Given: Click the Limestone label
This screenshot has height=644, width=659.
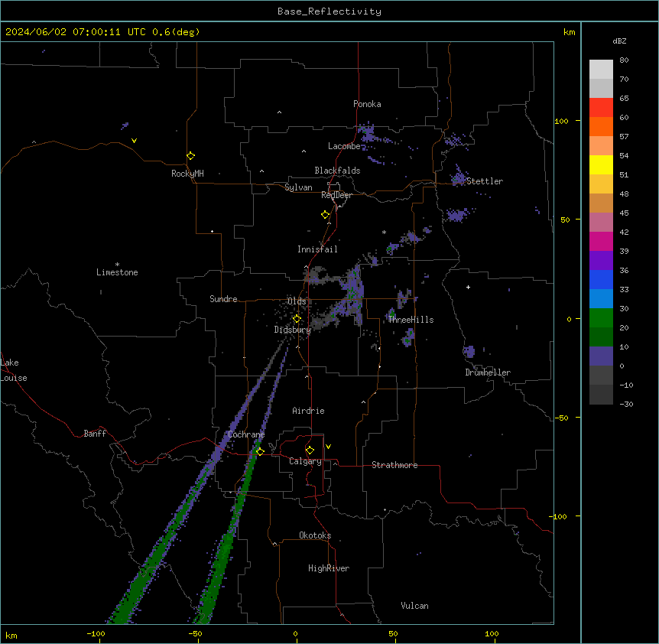Looking at the screenshot, I should coord(117,272).
